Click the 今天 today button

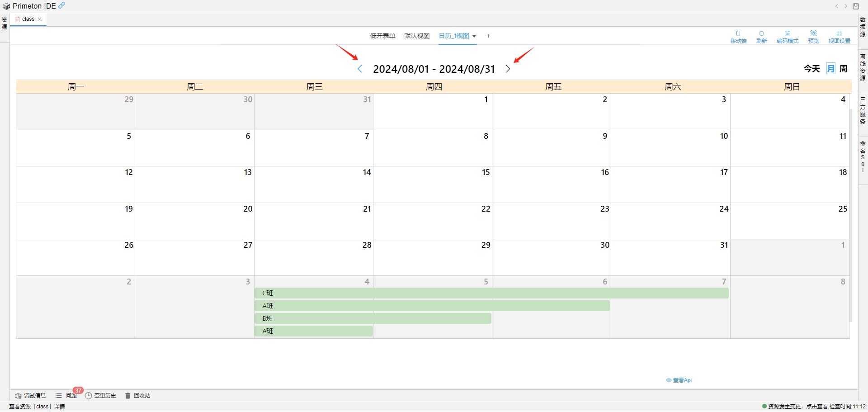click(x=812, y=68)
